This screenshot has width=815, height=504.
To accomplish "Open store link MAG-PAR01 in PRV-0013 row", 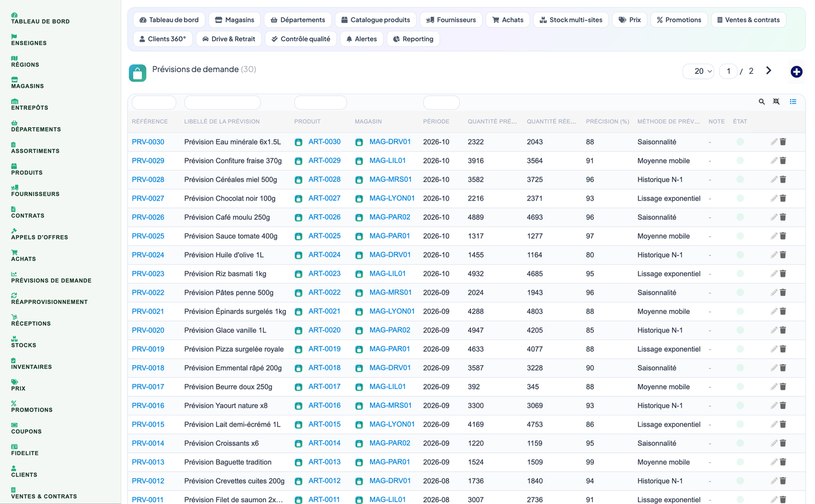I will (390, 462).
